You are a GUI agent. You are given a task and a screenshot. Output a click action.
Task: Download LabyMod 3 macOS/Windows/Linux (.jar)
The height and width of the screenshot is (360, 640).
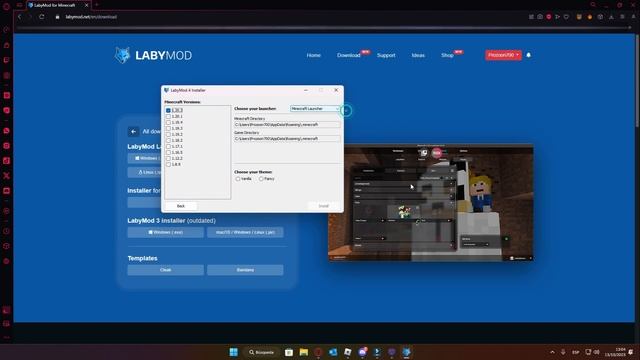coord(245,232)
